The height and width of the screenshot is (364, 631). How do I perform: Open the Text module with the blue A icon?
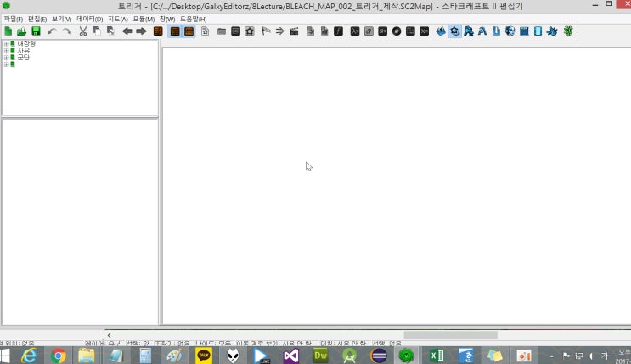(x=482, y=31)
